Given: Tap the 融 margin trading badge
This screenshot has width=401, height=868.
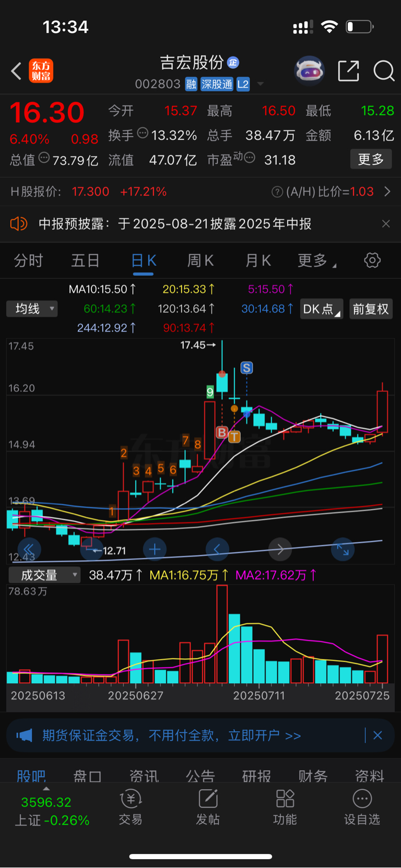Looking at the screenshot, I should coord(191,84).
